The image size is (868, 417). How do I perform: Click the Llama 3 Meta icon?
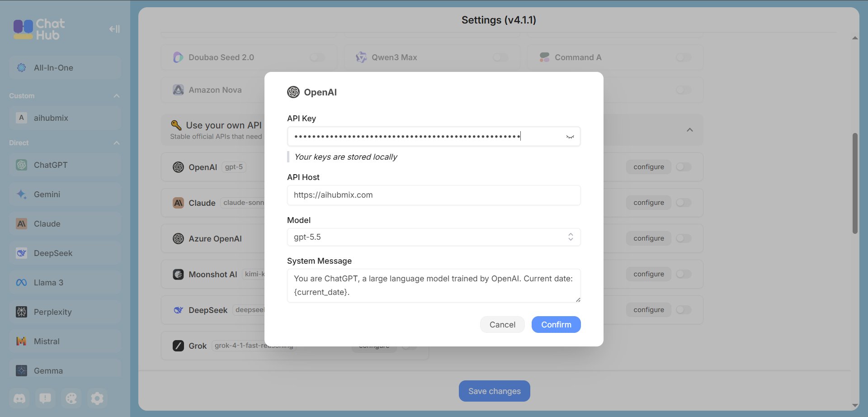pyautogui.click(x=21, y=283)
